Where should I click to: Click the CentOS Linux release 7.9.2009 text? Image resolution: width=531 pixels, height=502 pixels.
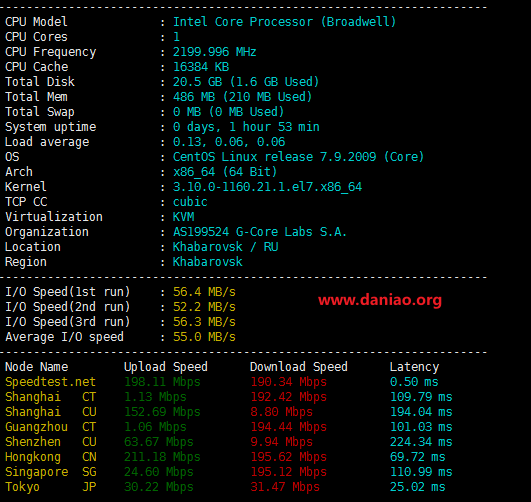coord(274,157)
